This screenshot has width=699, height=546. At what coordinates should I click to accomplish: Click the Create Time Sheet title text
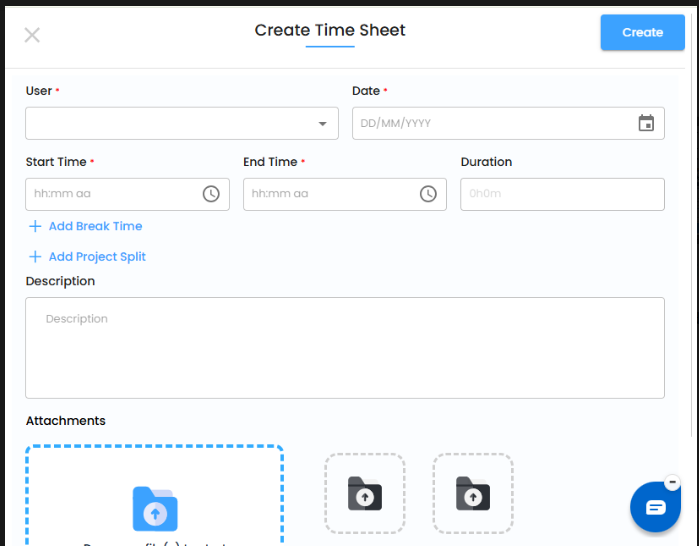tap(330, 30)
